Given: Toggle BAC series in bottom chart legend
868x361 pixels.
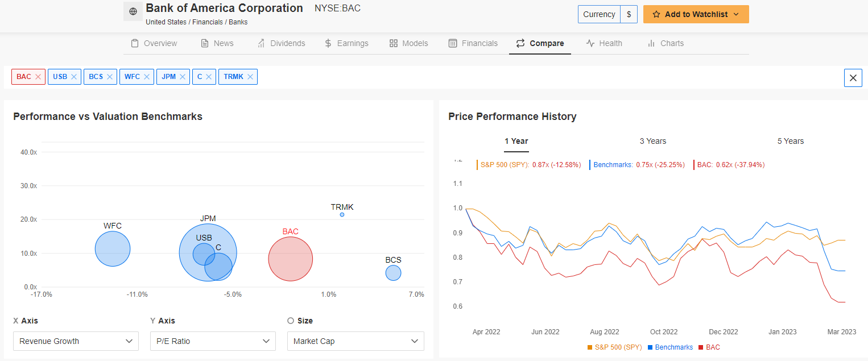Looking at the screenshot, I should [709, 347].
